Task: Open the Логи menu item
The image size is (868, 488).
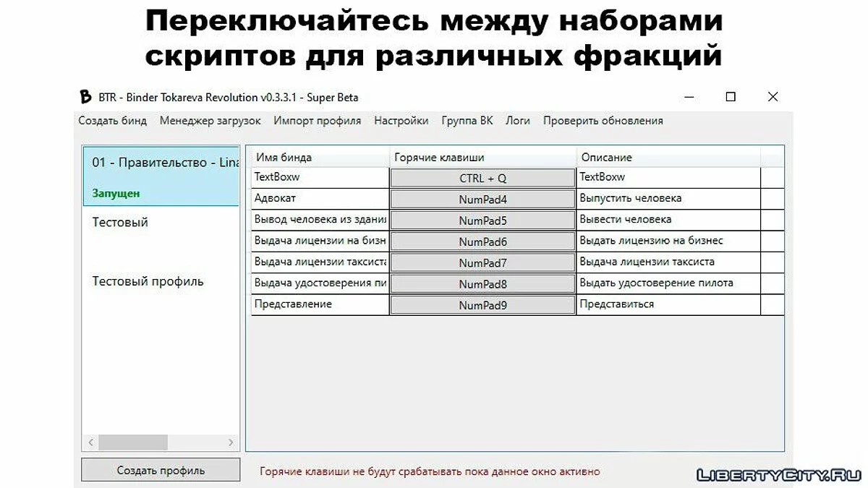Action: [x=518, y=121]
